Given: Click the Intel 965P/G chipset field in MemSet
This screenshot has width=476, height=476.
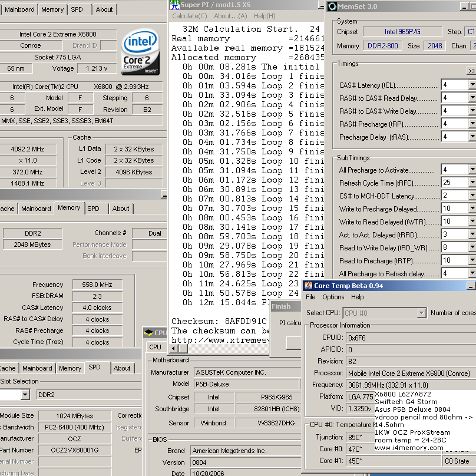Looking at the screenshot, I should click(x=402, y=32).
